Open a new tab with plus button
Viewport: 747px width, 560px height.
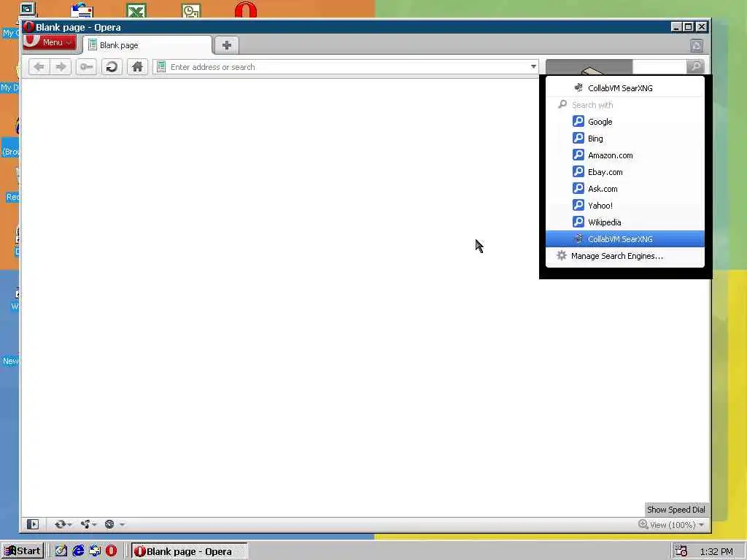(x=227, y=45)
